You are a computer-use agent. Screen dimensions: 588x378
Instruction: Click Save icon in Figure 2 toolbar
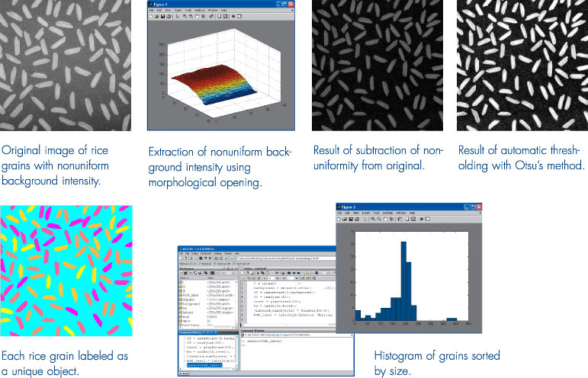pyautogui.click(x=351, y=219)
